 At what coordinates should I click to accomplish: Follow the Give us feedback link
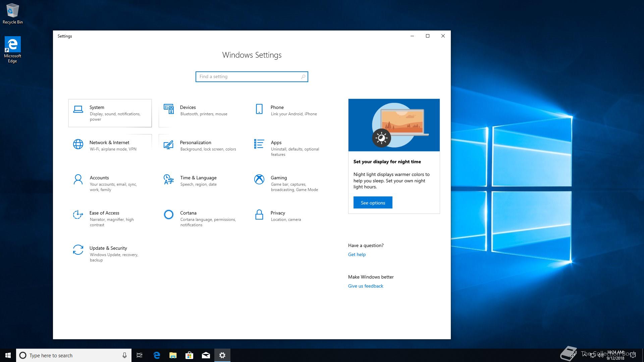[365, 286]
